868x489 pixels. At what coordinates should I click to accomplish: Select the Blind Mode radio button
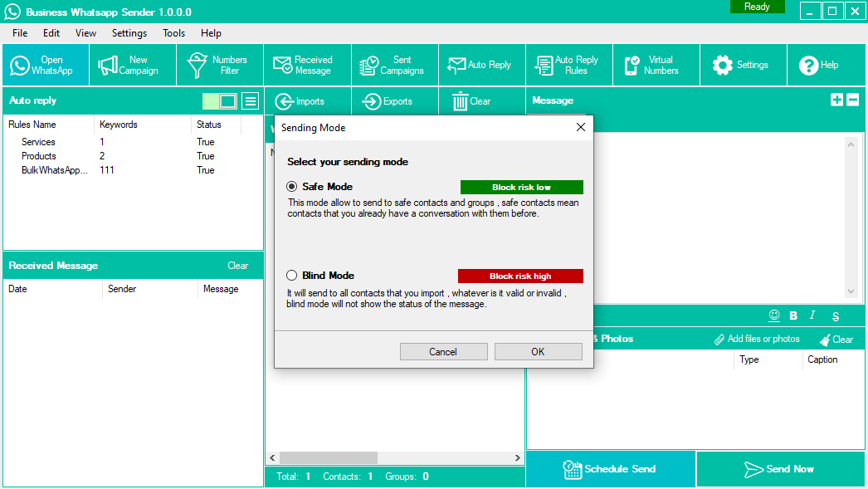tap(292, 276)
